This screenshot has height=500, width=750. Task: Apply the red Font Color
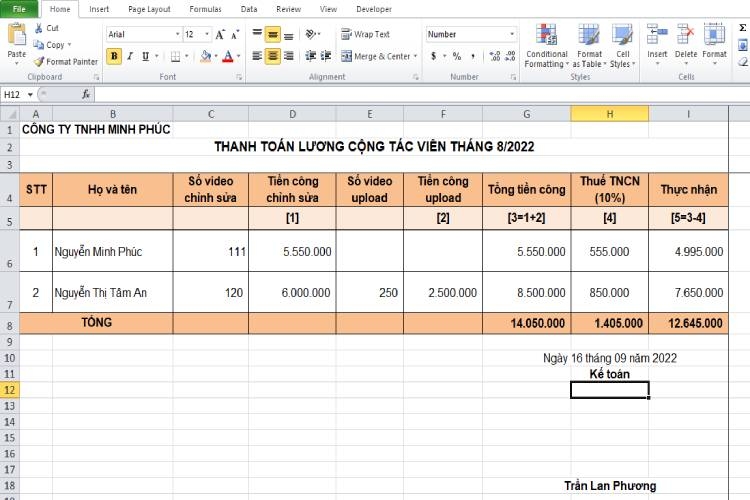tap(228, 56)
